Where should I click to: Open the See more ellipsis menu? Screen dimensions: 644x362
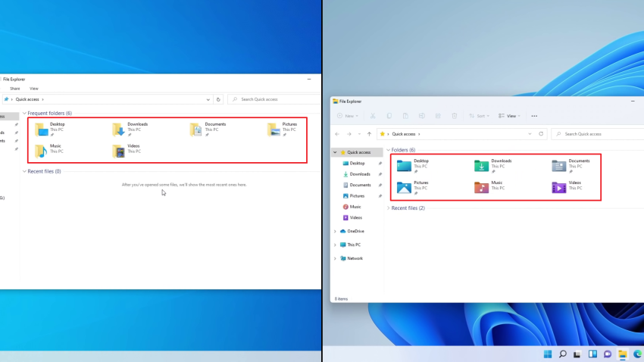tap(534, 116)
